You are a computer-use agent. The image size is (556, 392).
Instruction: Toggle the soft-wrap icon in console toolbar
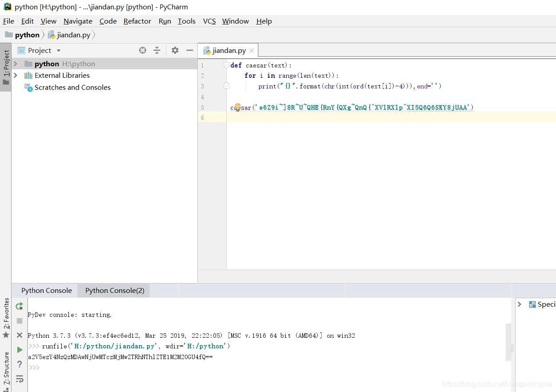coord(20,379)
